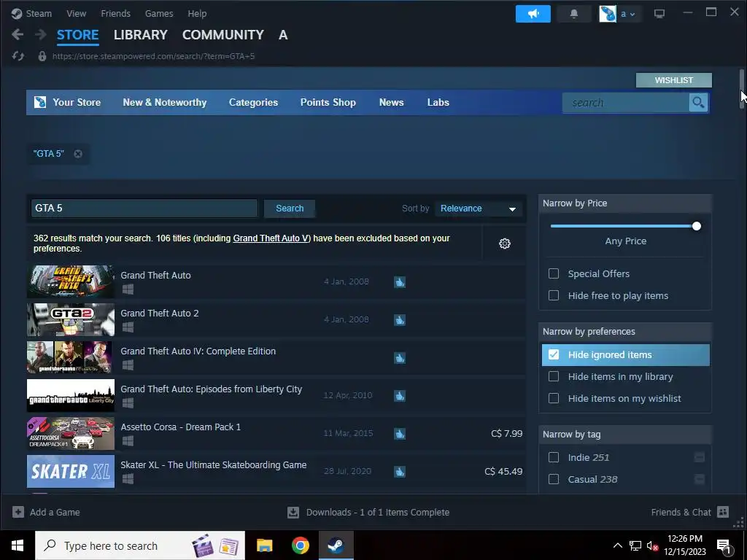This screenshot has height=560, width=747.
Task: Collapse the Narrow by preferences header
Action: pyautogui.click(x=625, y=332)
